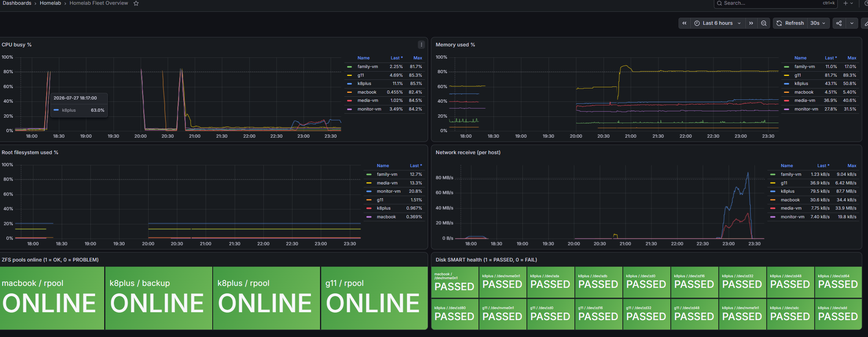This screenshot has width=868, height=337.
Task: Select the k8plus / rpool ONLINE tile
Action: pos(267,298)
